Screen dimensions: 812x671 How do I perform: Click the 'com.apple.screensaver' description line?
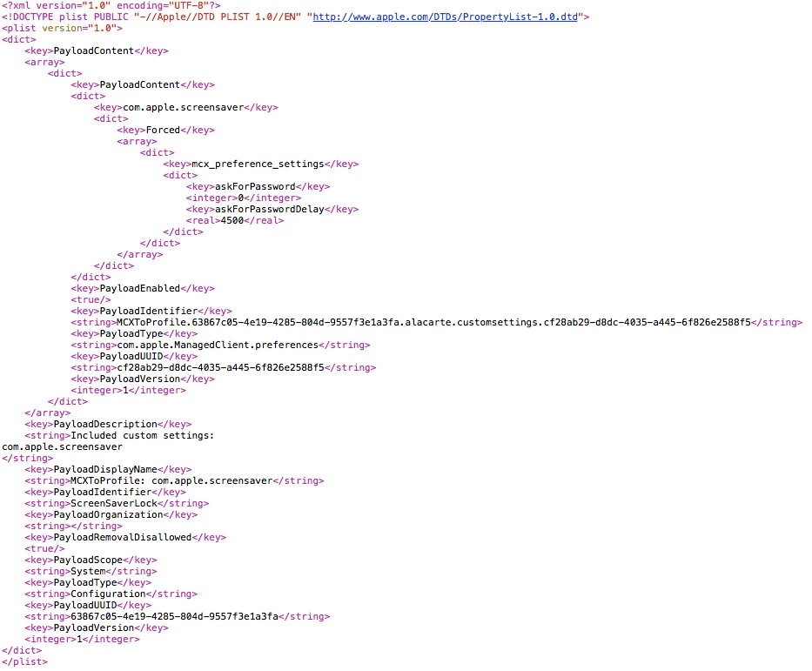pyautogui.click(x=62, y=446)
